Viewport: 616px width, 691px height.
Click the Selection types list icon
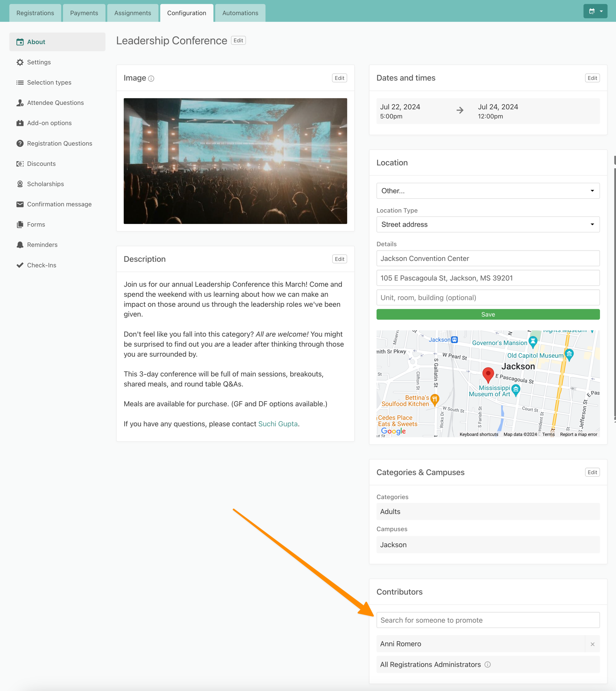click(x=20, y=83)
